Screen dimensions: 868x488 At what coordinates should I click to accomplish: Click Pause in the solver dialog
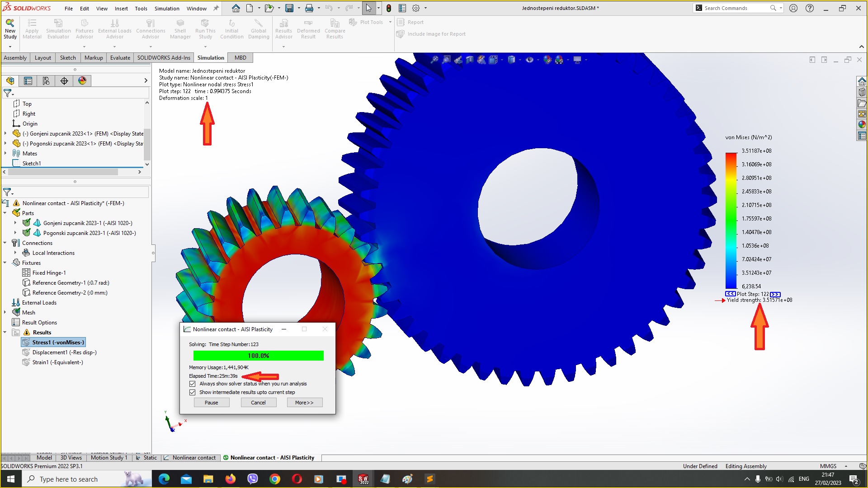click(x=212, y=403)
